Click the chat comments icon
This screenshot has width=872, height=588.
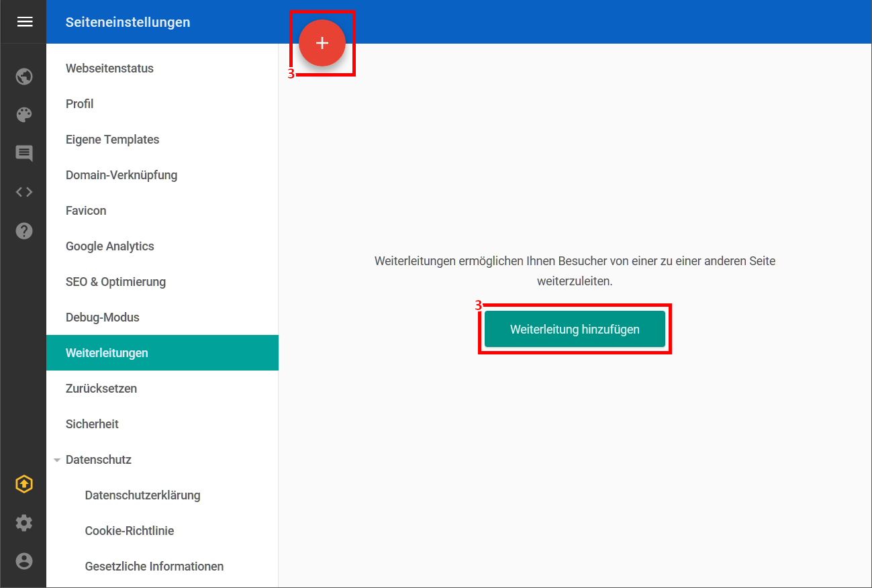point(24,154)
